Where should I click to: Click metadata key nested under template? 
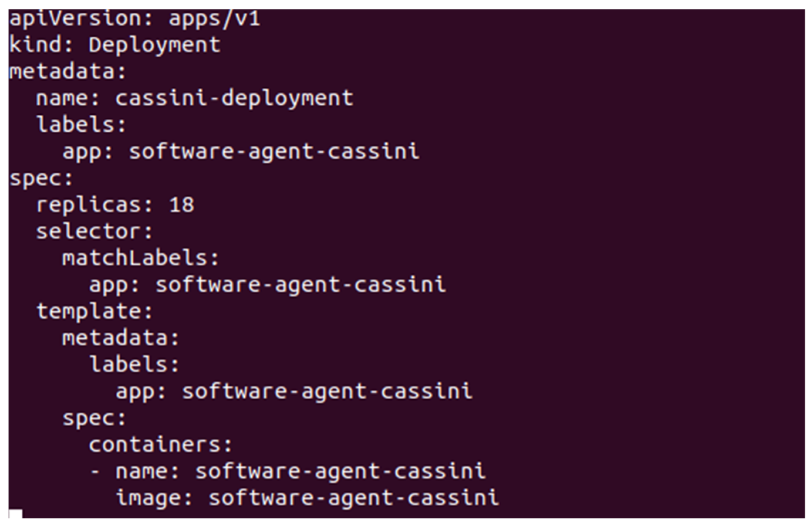pos(117,338)
